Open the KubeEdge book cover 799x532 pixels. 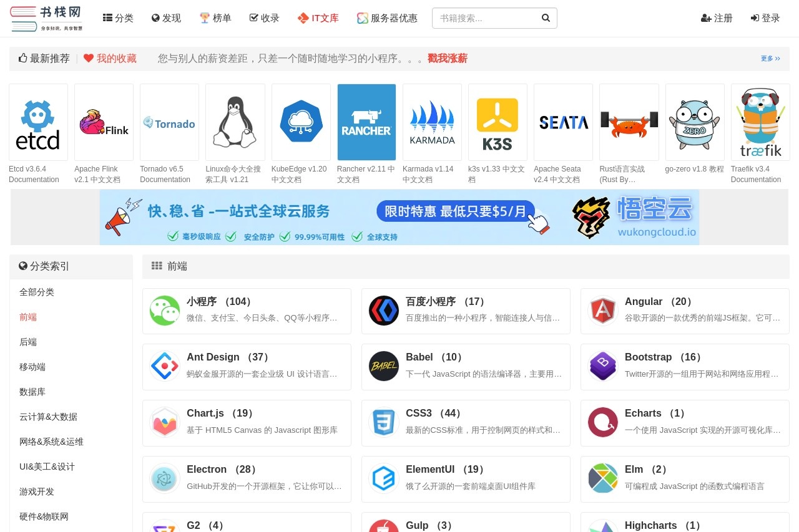301,122
